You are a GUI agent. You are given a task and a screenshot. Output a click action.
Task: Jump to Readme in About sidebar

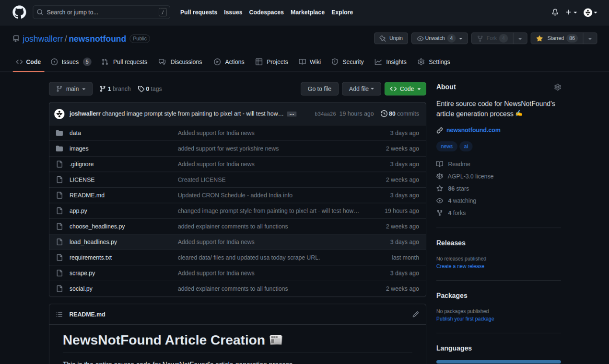[454, 164]
